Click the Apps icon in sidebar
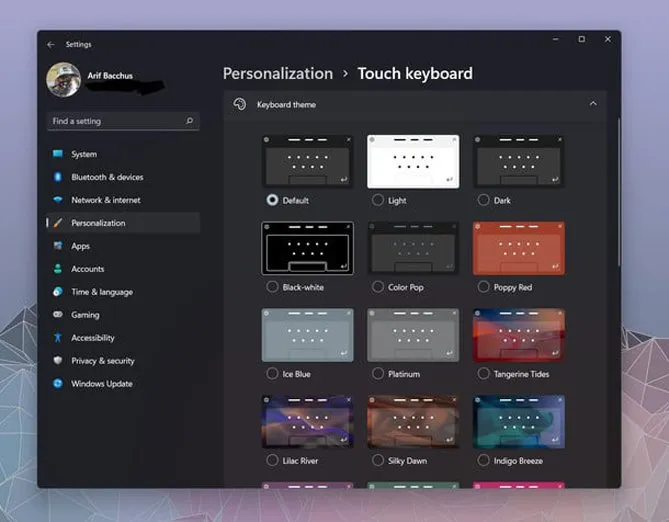This screenshot has width=669, height=522. coord(58,246)
